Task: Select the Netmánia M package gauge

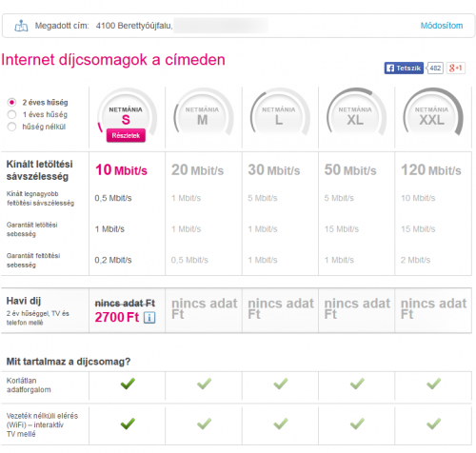Action: (203, 116)
